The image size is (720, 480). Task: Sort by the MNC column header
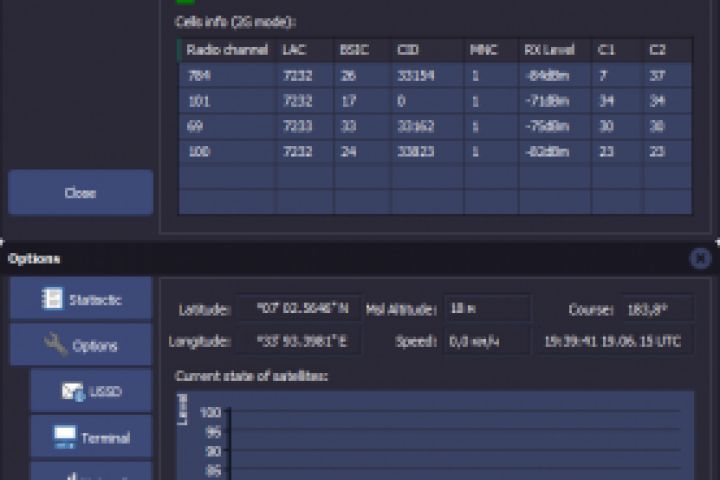click(x=491, y=50)
